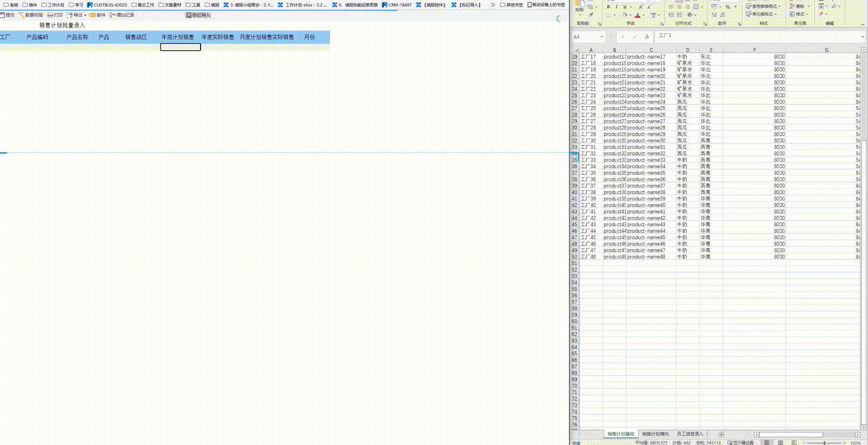Toggle underline formatting in Excel ribbon
This screenshot has height=445, width=868.
pos(625,7)
